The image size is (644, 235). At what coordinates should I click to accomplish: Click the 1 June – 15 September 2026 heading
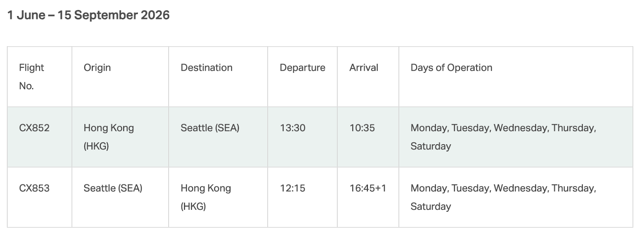pyautogui.click(x=89, y=15)
